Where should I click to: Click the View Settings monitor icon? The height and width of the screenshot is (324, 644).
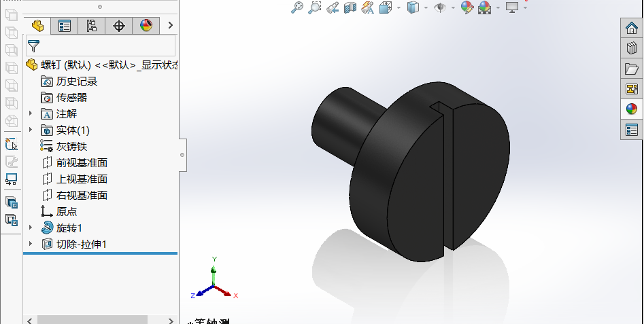pos(512,7)
